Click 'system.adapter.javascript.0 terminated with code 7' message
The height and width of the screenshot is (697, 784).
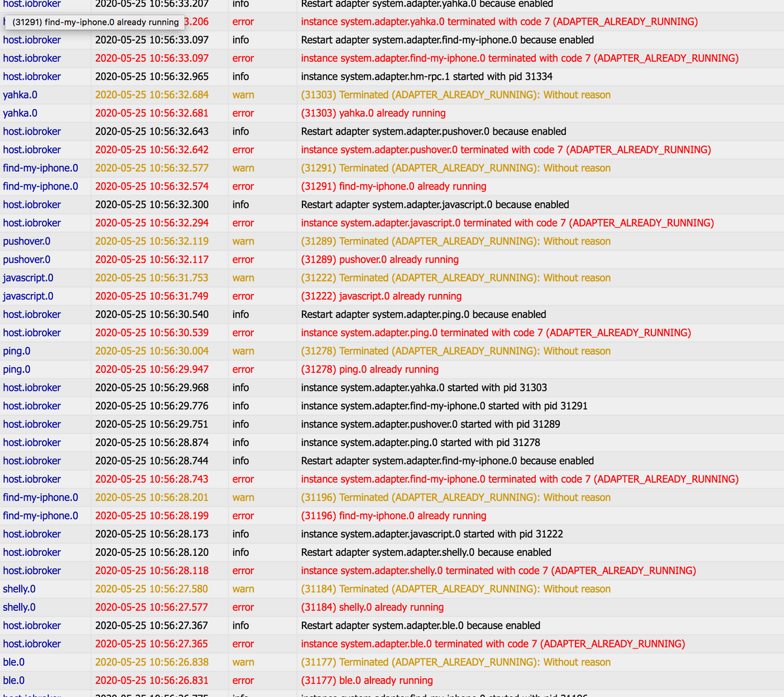[508, 223]
